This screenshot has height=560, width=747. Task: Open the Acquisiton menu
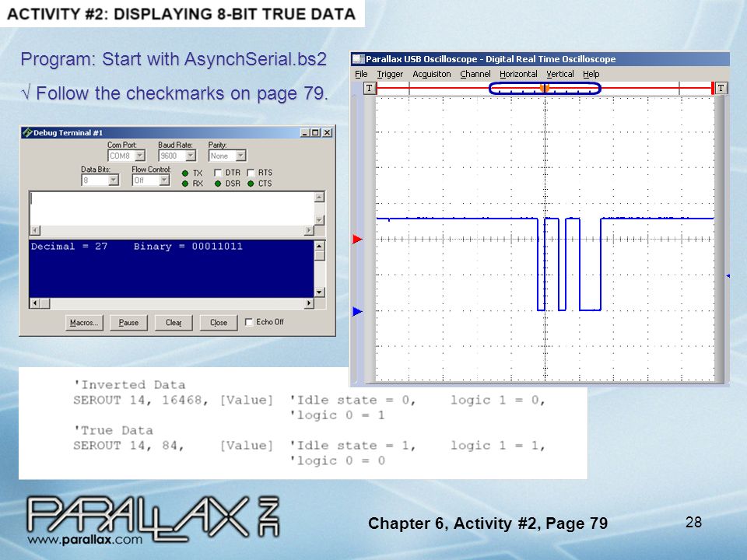pos(432,74)
